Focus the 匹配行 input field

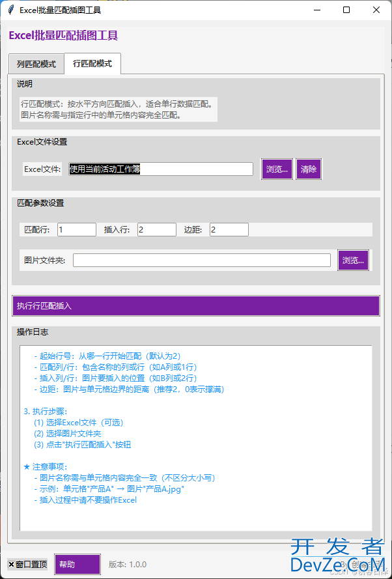point(77,230)
